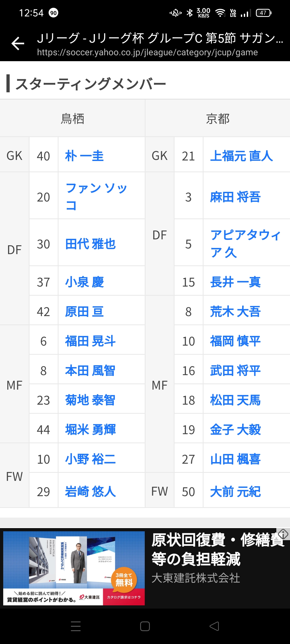Tap the Wi-Fi status icon
Viewport: 290px width, 644px height.
tap(221, 13)
